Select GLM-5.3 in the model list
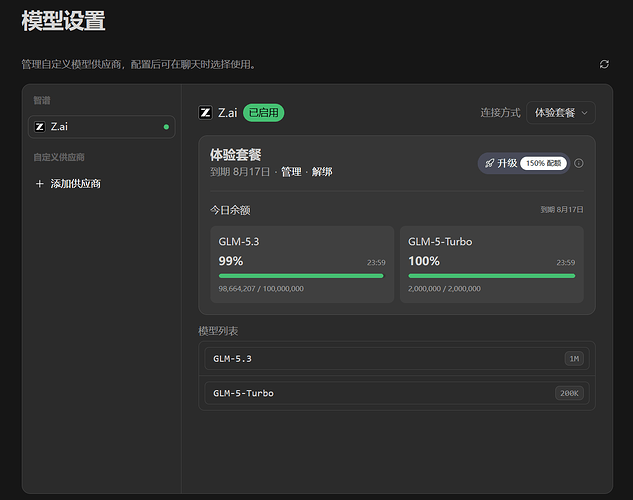 click(x=397, y=359)
